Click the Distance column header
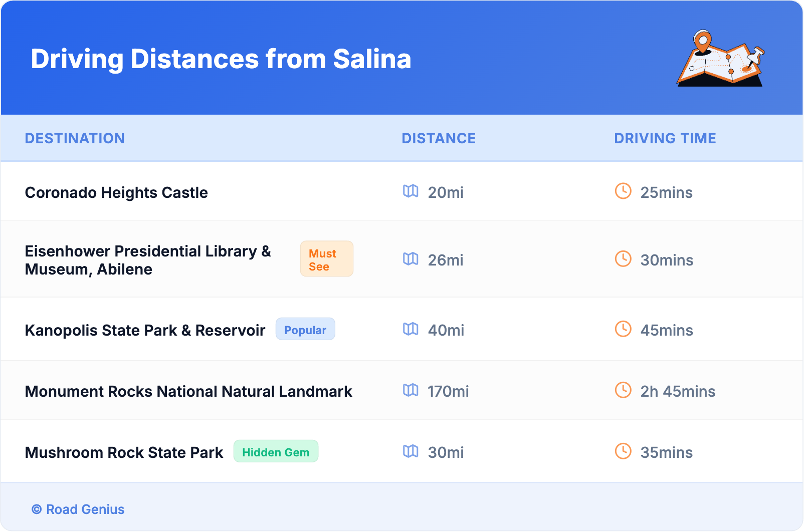Screen dimensions: 804x532 tap(439, 138)
